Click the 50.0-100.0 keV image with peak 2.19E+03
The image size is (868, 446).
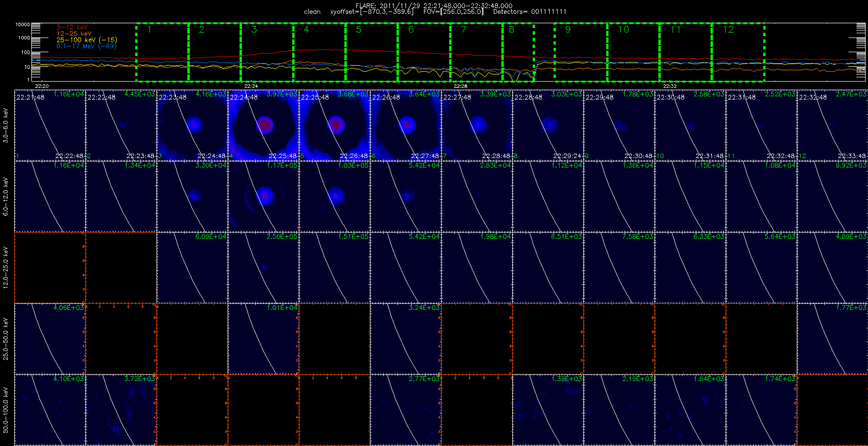[x=619, y=410]
